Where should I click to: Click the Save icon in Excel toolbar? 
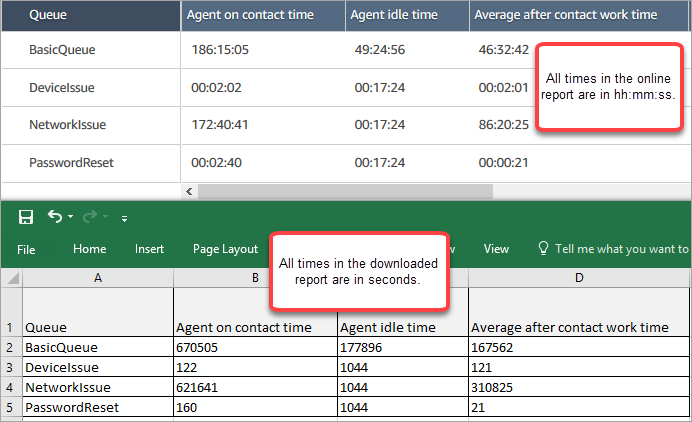click(x=26, y=217)
